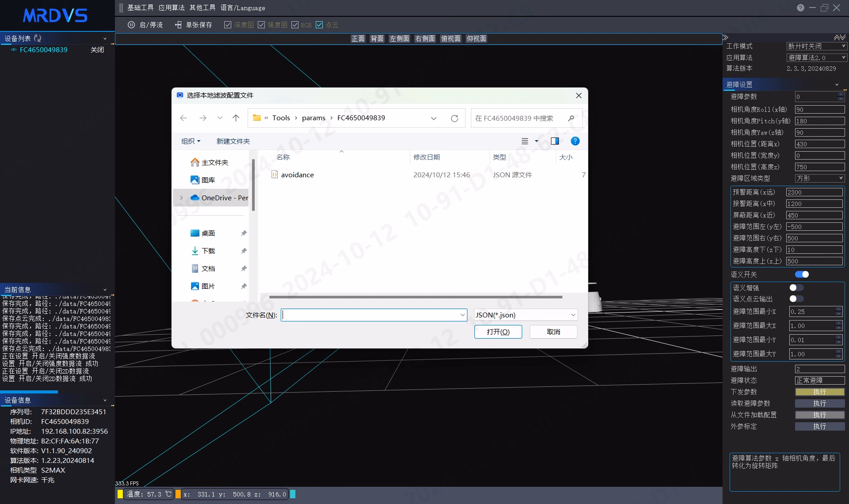Viewport: 849px width, 504px height.
Task: Open the JSON file type dropdown
Action: (x=526, y=315)
